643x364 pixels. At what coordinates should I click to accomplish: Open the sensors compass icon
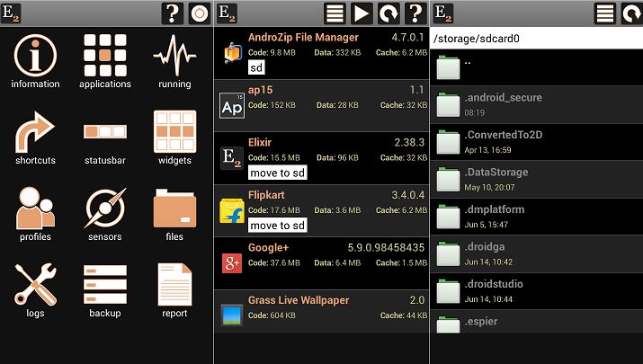point(105,209)
